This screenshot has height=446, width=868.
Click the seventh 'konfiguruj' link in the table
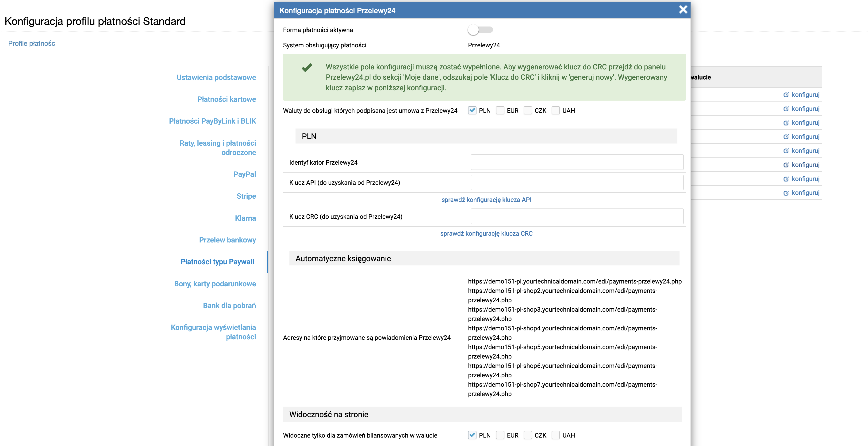(801, 179)
